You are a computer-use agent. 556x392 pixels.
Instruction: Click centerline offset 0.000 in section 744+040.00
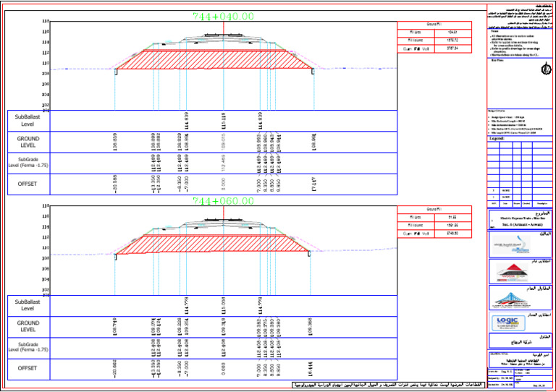click(224, 184)
